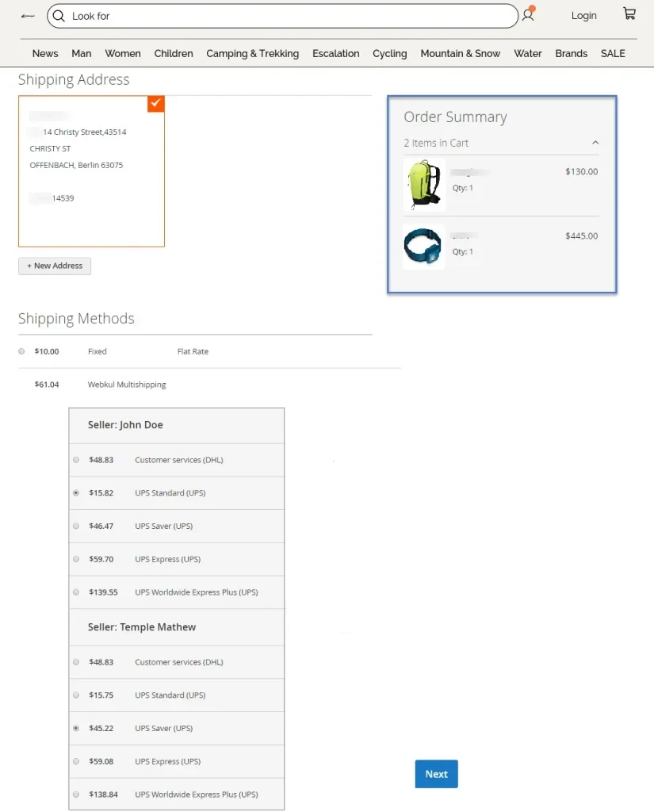The width and height of the screenshot is (654, 812).
Task: Click the orange checkmark on selected address
Action: pos(156,104)
